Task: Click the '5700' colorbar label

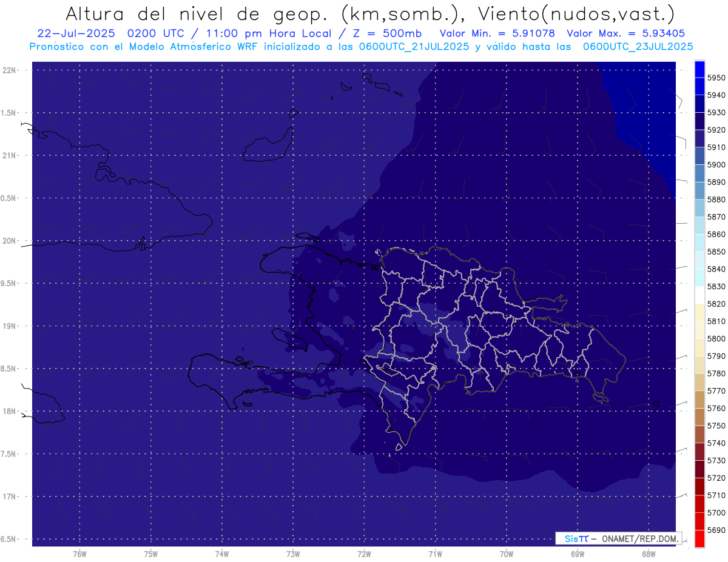Action: 716,513
